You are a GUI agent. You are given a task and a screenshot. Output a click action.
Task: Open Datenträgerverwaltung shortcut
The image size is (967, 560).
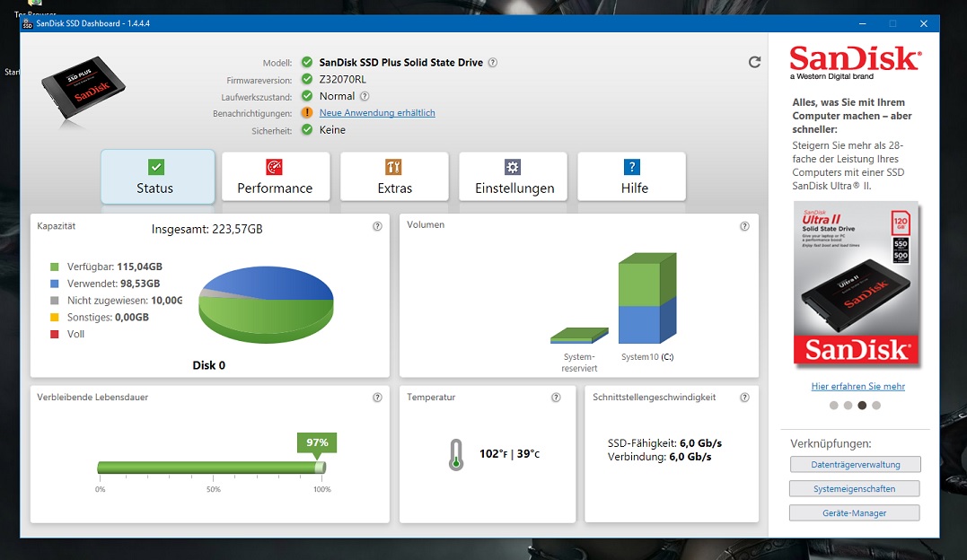[856, 464]
